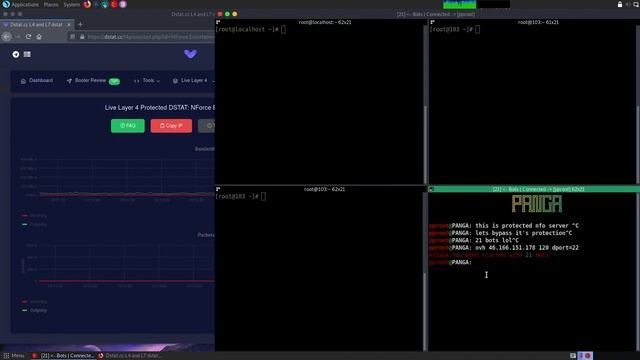This screenshot has width=640, height=360.
Task: Click the lock icon in address bar
Action: [x=82, y=37]
